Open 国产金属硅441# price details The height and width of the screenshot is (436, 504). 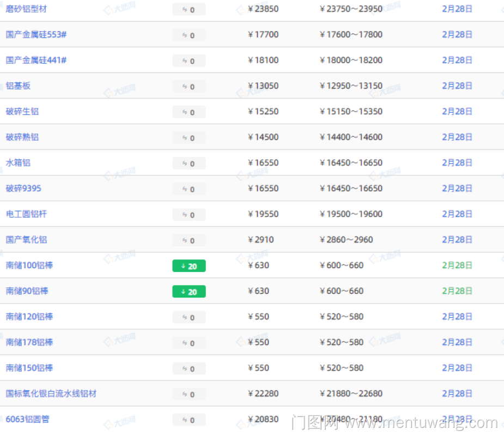pyautogui.click(x=36, y=60)
